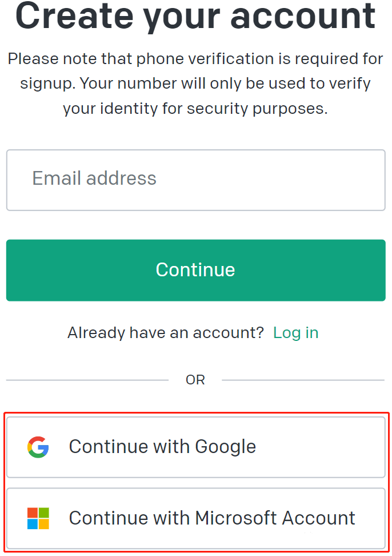
Task: Open the Log in link
Action: tap(296, 332)
